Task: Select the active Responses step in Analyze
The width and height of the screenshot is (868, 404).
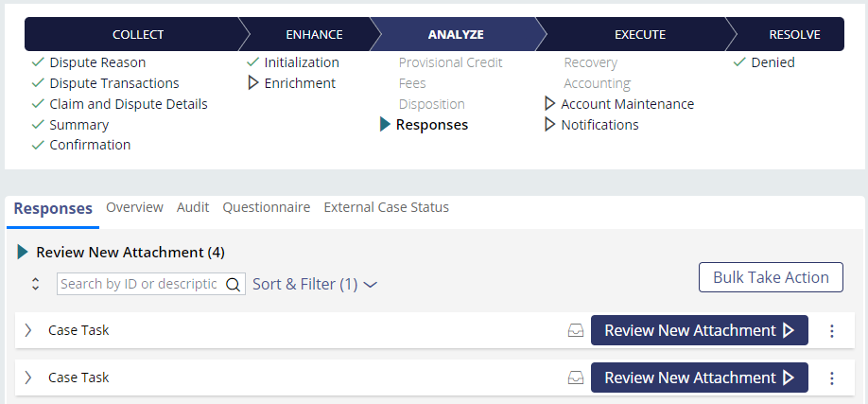Action: click(x=432, y=125)
